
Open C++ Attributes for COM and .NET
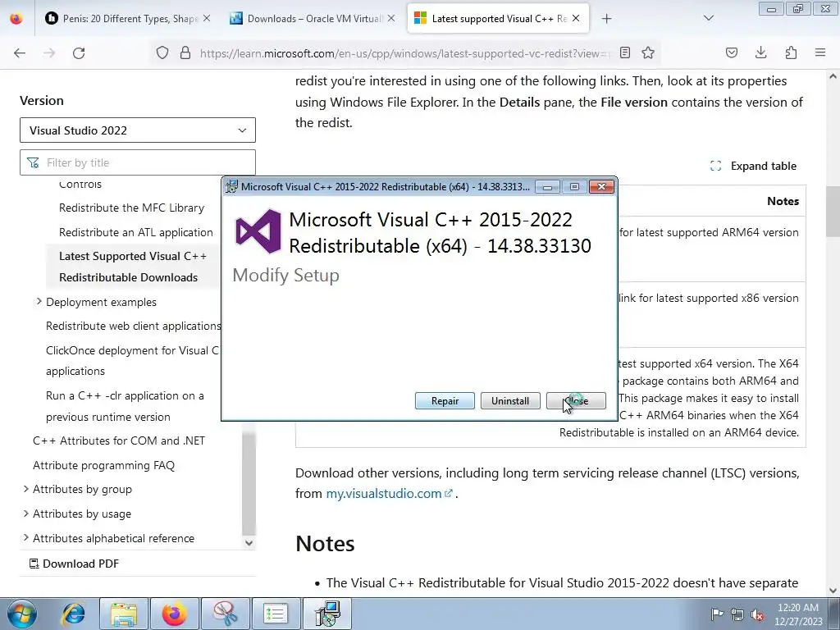coord(119,441)
